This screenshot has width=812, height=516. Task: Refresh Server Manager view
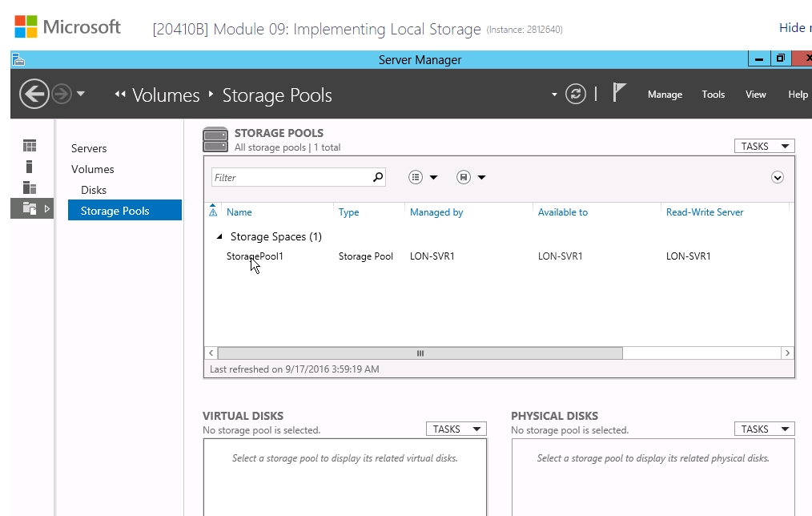tap(575, 94)
